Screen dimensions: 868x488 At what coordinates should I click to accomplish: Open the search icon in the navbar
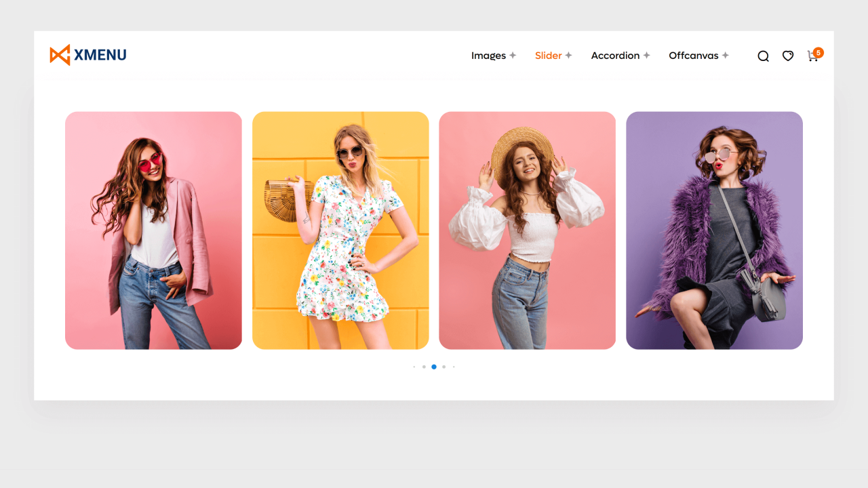coord(763,56)
